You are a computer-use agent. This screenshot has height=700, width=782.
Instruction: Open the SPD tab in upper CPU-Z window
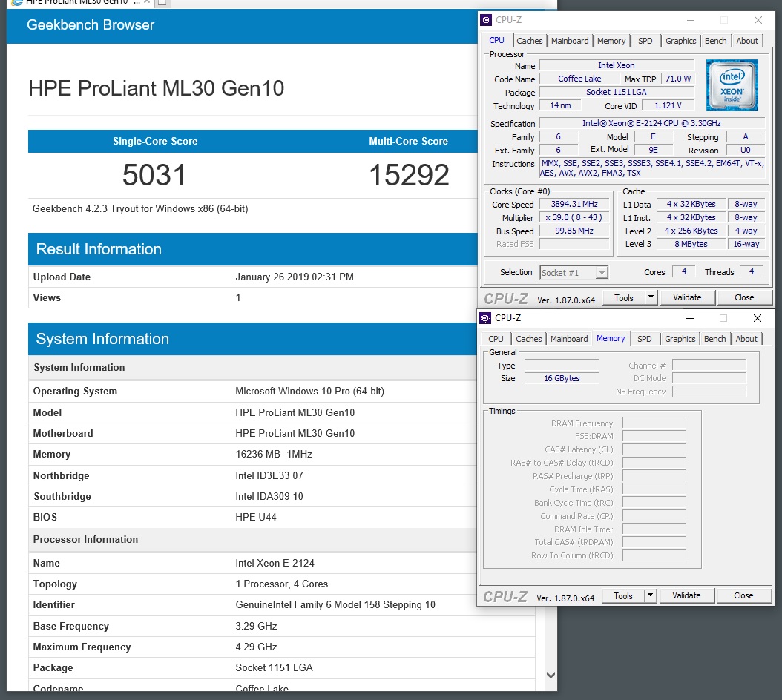tap(645, 41)
